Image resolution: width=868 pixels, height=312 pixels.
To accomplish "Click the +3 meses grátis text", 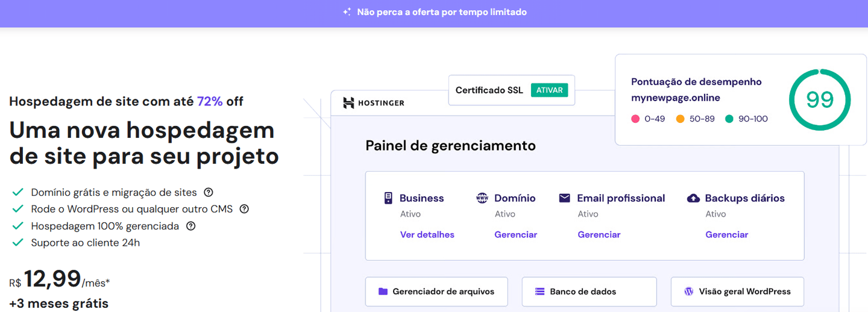I will point(59,303).
